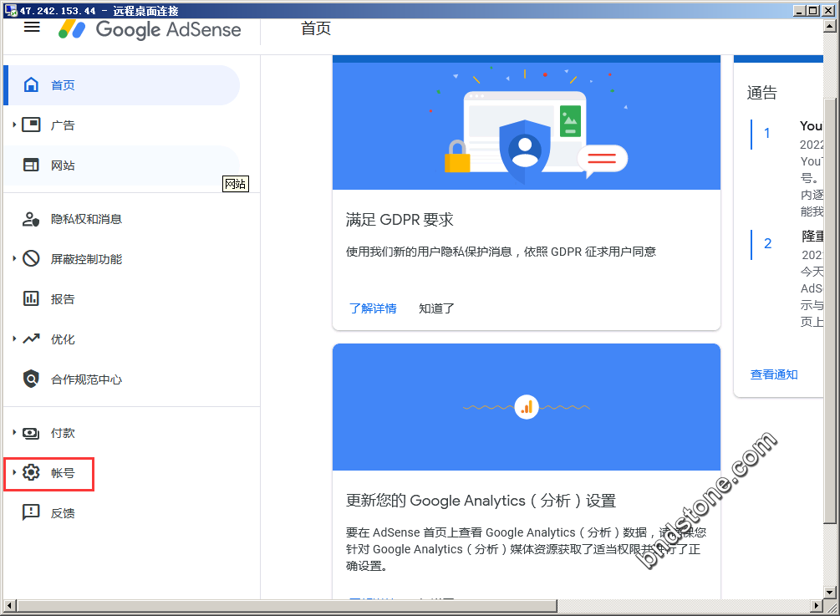The width and height of the screenshot is (840, 616).
Task: Close the Remote Desktop window
Action: point(828,11)
